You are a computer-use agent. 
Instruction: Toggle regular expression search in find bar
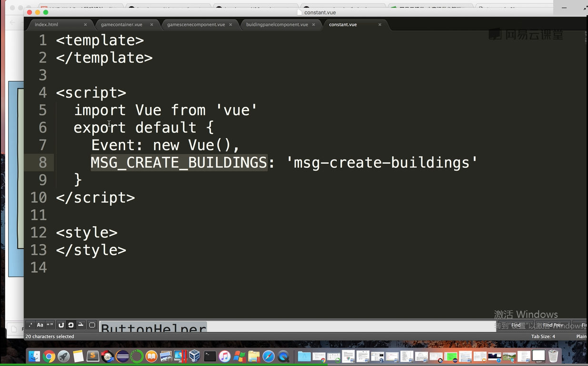click(x=30, y=325)
